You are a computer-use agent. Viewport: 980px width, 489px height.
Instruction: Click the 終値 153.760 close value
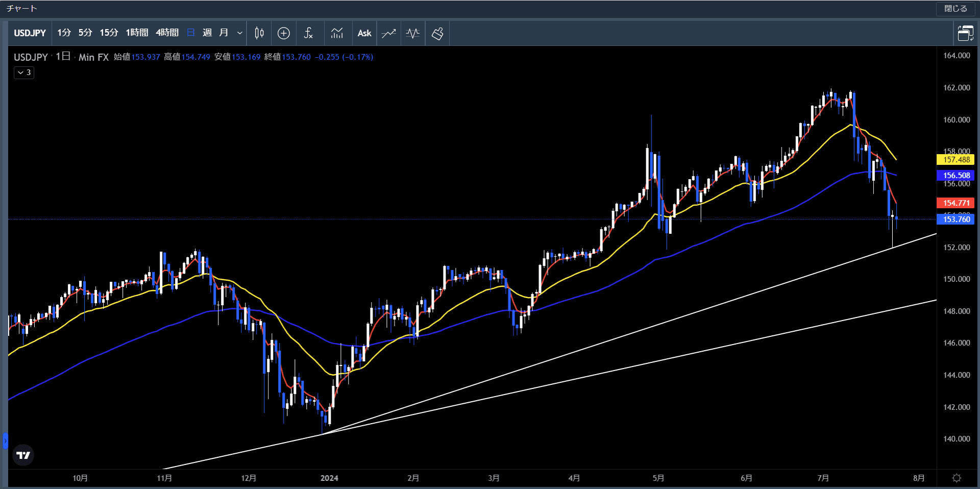click(287, 57)
